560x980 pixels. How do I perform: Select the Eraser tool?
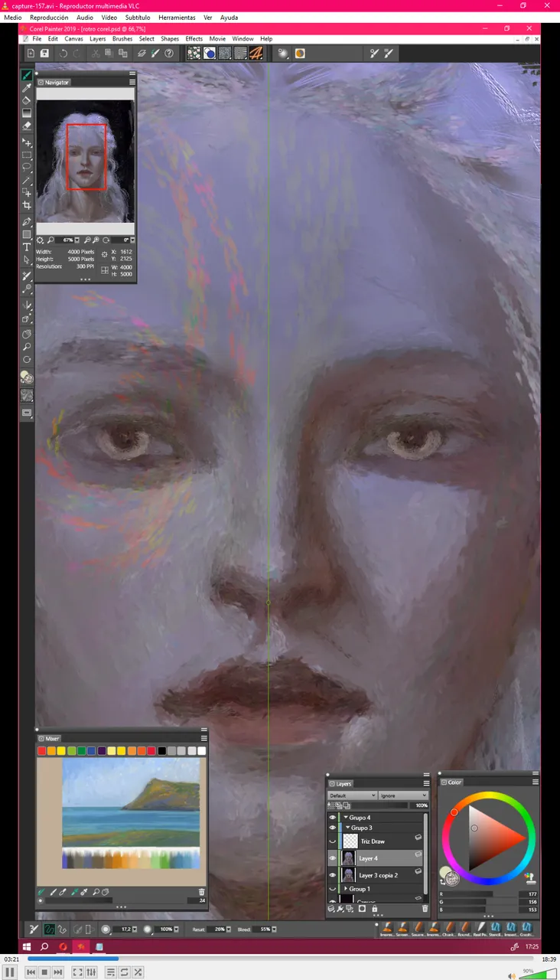coord(27,126)
